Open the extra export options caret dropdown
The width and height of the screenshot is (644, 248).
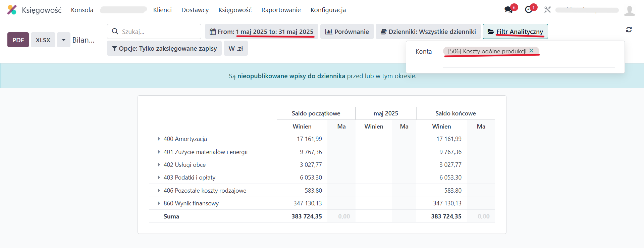point(63,40)
